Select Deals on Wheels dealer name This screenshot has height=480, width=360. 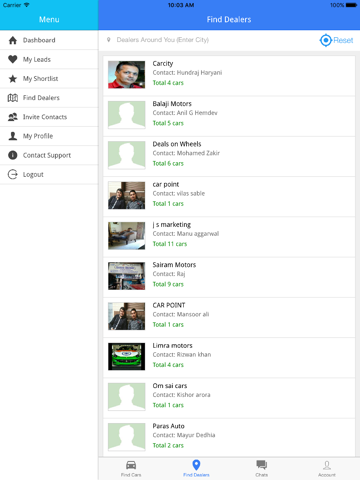point(177,144)
